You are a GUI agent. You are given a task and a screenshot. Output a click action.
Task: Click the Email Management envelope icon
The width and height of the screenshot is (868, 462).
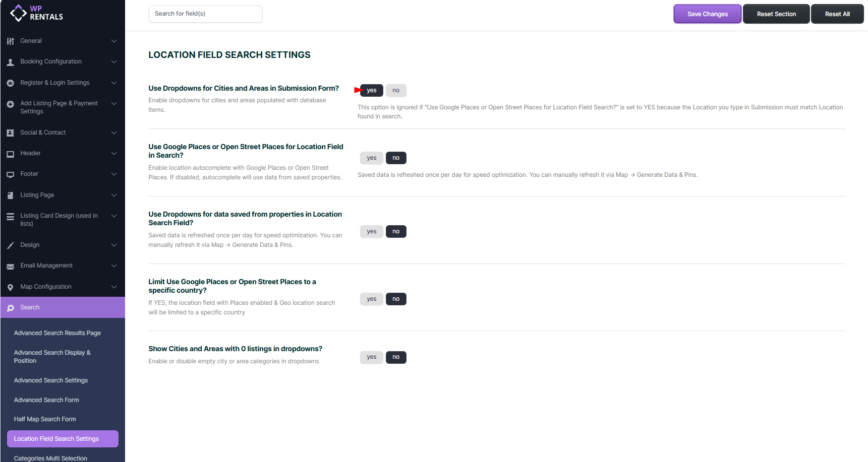10,266
